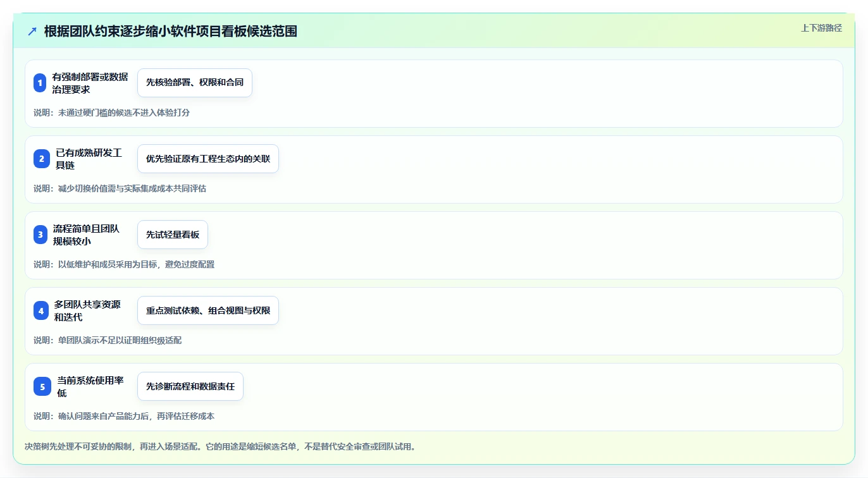Click step number 3 badge
The width and height of the screenshot is (868, 478).
tap(40, 235)
